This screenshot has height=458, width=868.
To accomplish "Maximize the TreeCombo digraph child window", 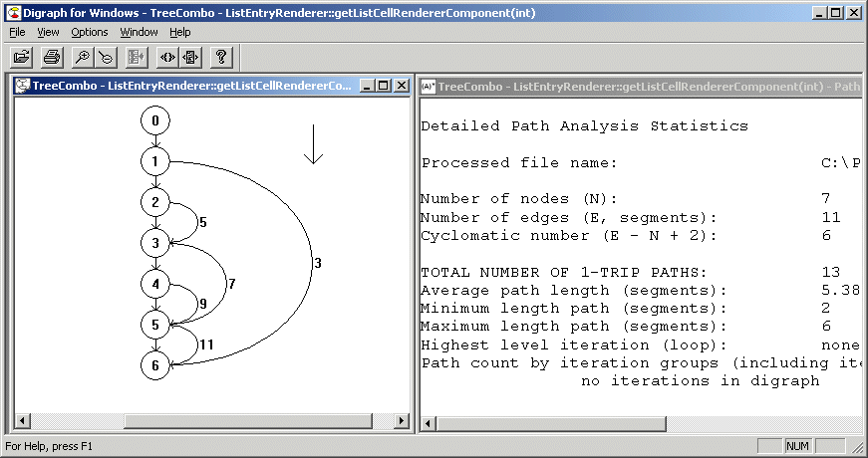I will [x=384, y=86].
